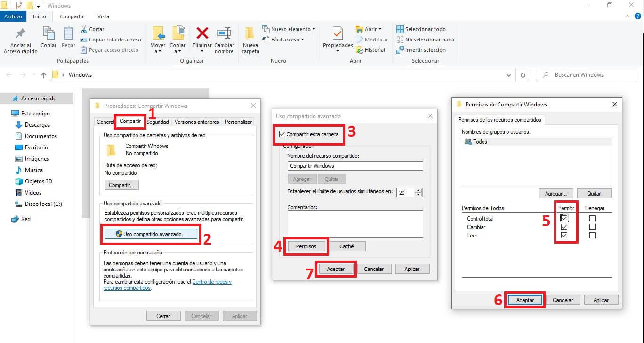Image resolution: width=644 pixels, height=343 pixels.
Task: Toggle Permitir checkbox for Control total
Action: pyautogui.click(x=564, y=219)
